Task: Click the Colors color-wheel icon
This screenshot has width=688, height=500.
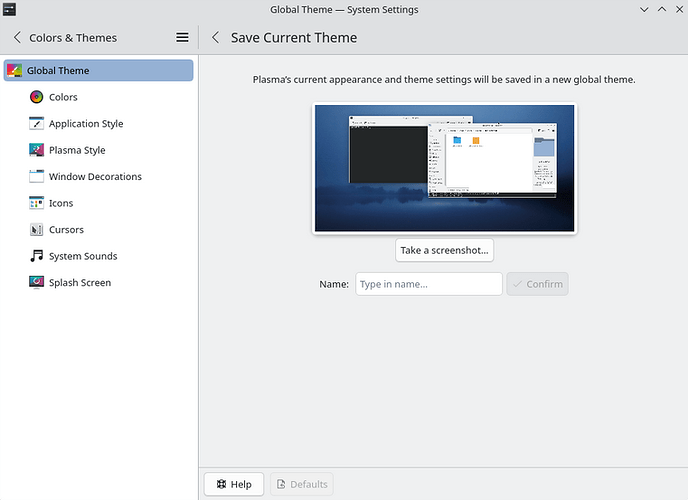Action: [36, 97]
